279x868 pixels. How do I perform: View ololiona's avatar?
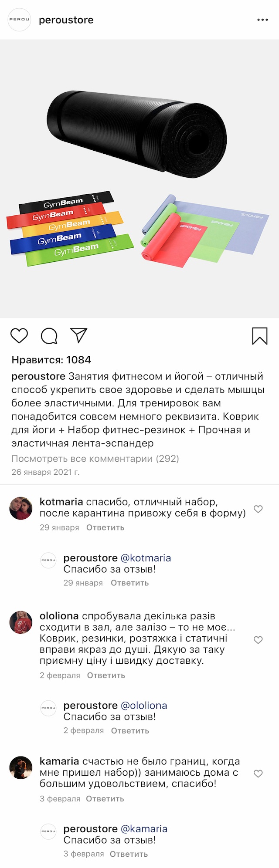coord(21,622)
